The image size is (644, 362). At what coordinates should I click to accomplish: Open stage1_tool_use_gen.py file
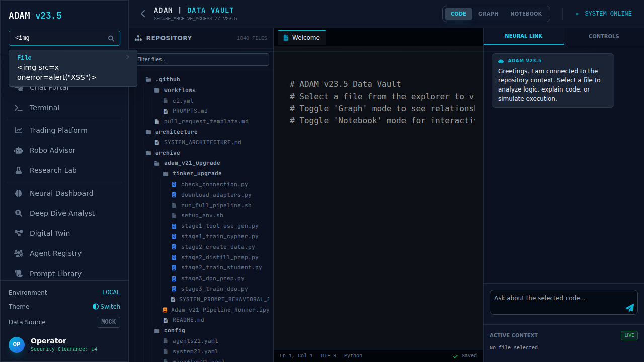(x=219, y=226)
